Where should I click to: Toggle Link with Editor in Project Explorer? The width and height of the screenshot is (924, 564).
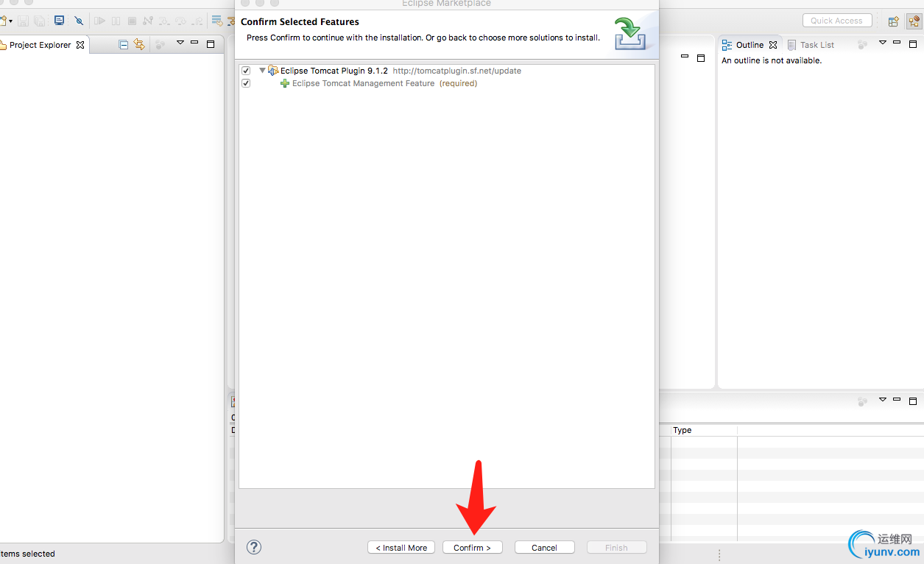click(139, 45)
